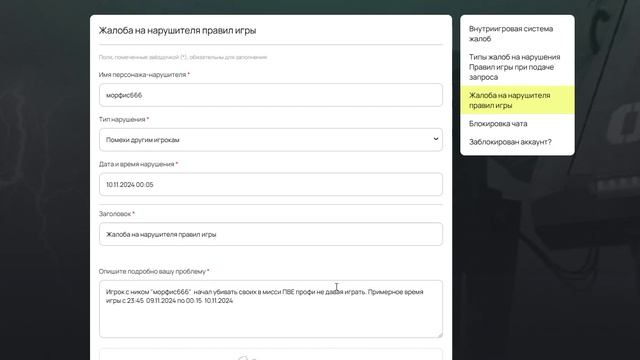The width and height of the screenshot is (640, 360).
Task: Click the attachment upload icon below the description
Action: tap(247, 358)
